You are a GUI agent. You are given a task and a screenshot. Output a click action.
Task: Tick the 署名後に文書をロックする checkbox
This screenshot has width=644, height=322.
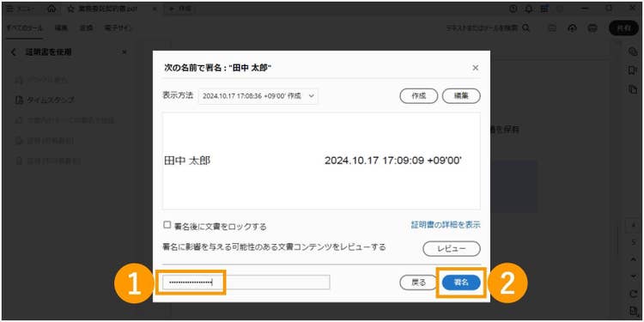pos(167,225)
